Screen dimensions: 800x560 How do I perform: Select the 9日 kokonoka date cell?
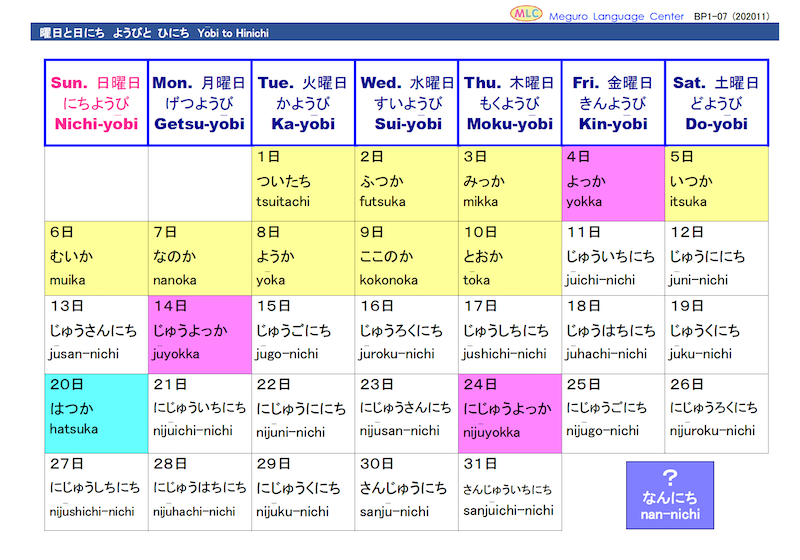(x=406, y=258)
